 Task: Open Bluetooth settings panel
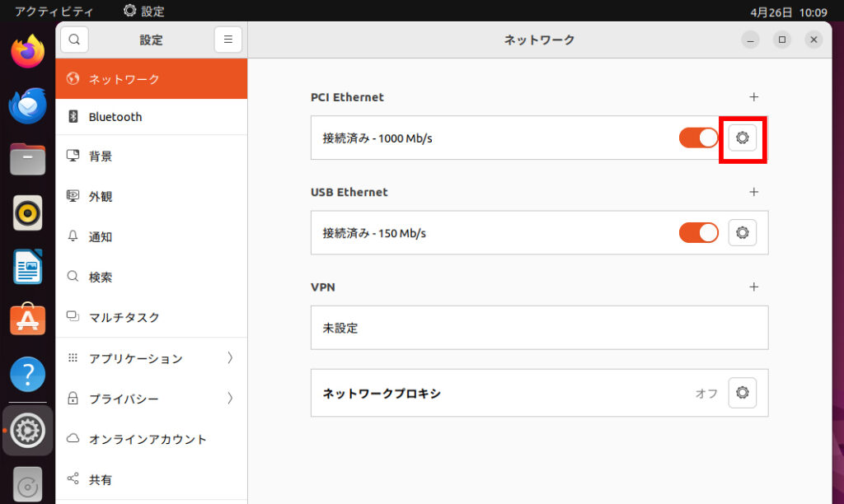tap(152, 117)
